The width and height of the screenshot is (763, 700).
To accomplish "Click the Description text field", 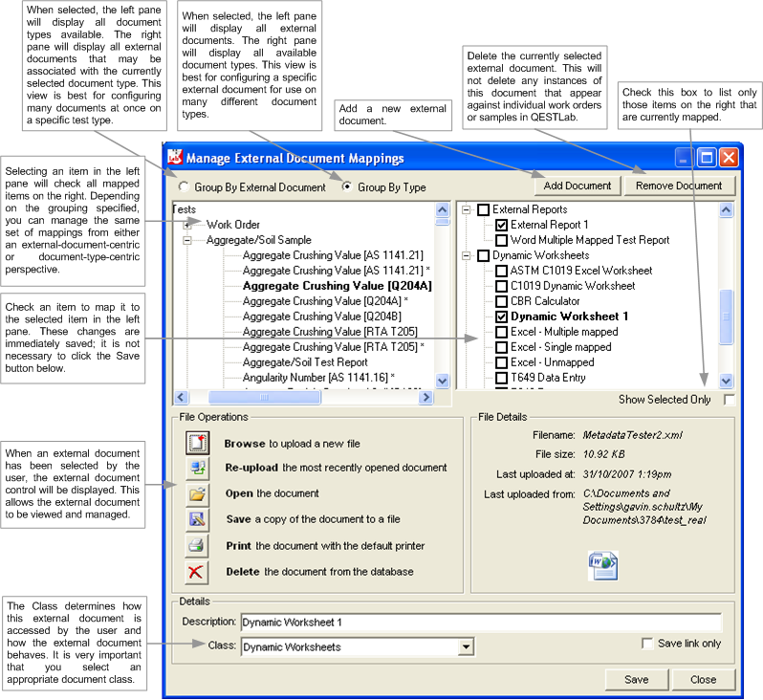I will click(x=478, y=623).
